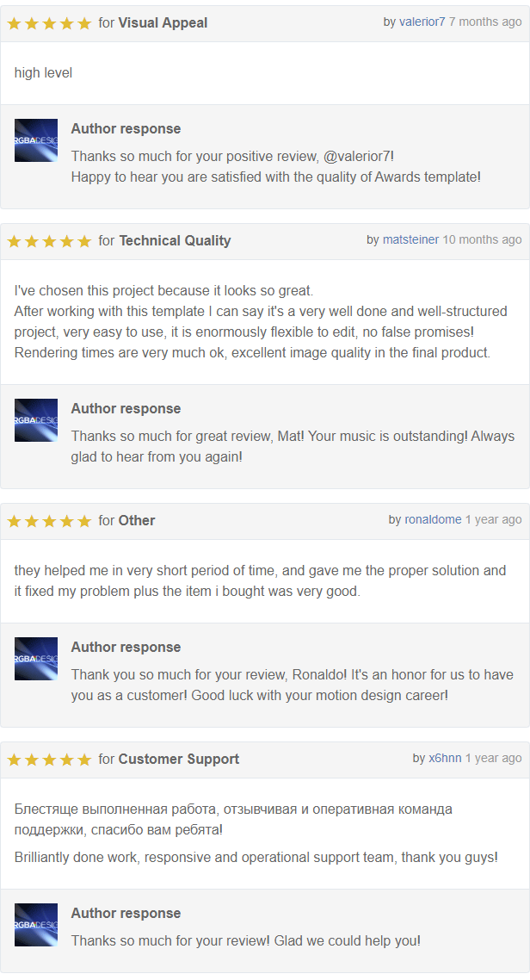Screen dimensions: 530x980
Task: Click author avatar in the response to Ronaldo
Action: (x=36, y=660)
